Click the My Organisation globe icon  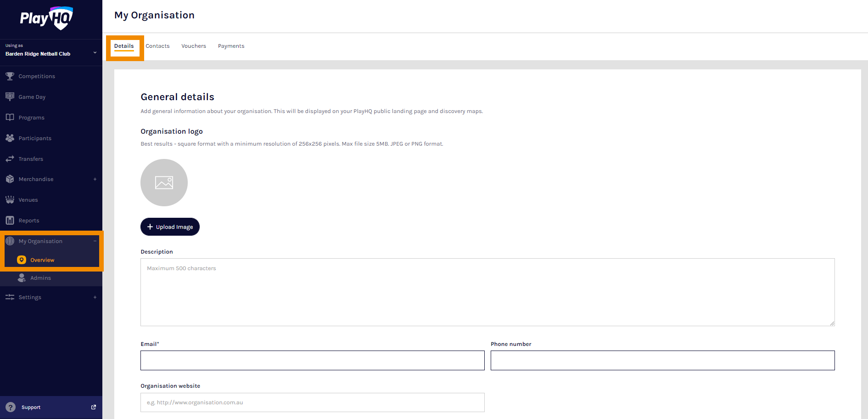point(10,241)
